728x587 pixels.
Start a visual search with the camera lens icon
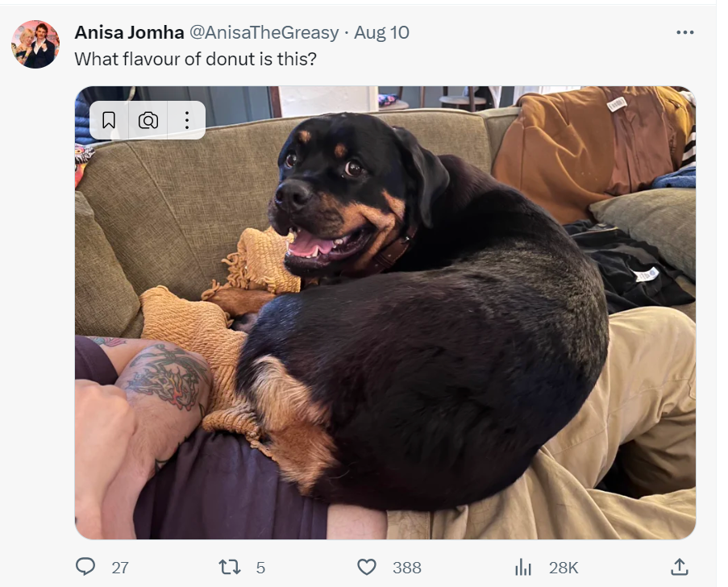pyautogui.click(x=148, y=120)
